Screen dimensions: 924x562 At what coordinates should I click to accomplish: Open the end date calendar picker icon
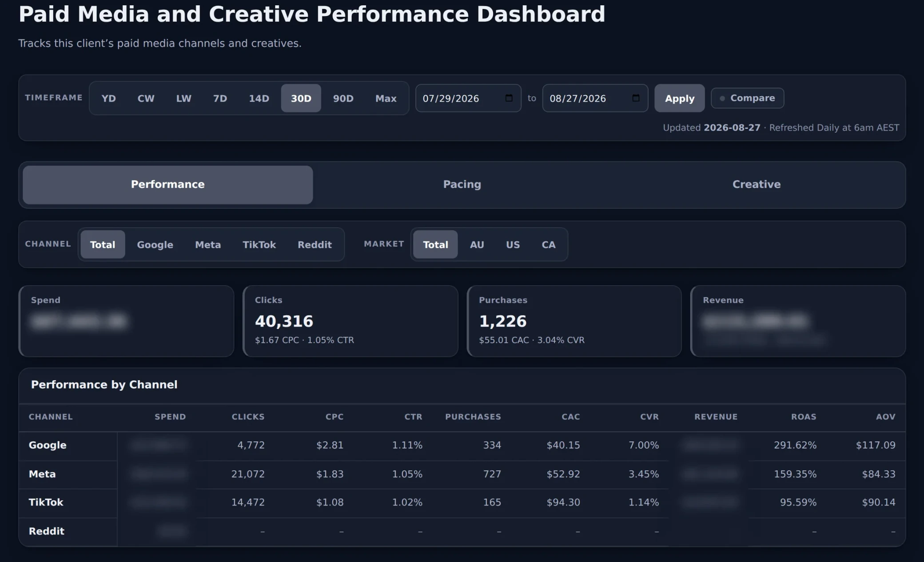coord(636,98)
